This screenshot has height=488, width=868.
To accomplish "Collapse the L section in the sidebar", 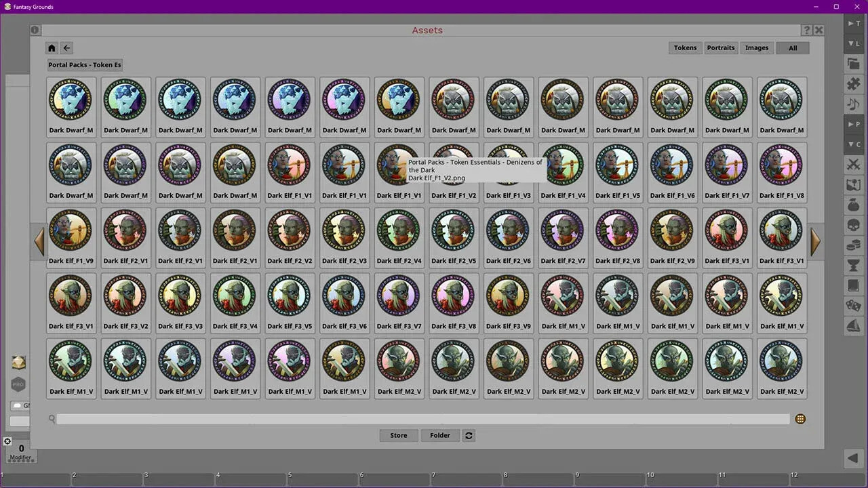I will 853,43.
